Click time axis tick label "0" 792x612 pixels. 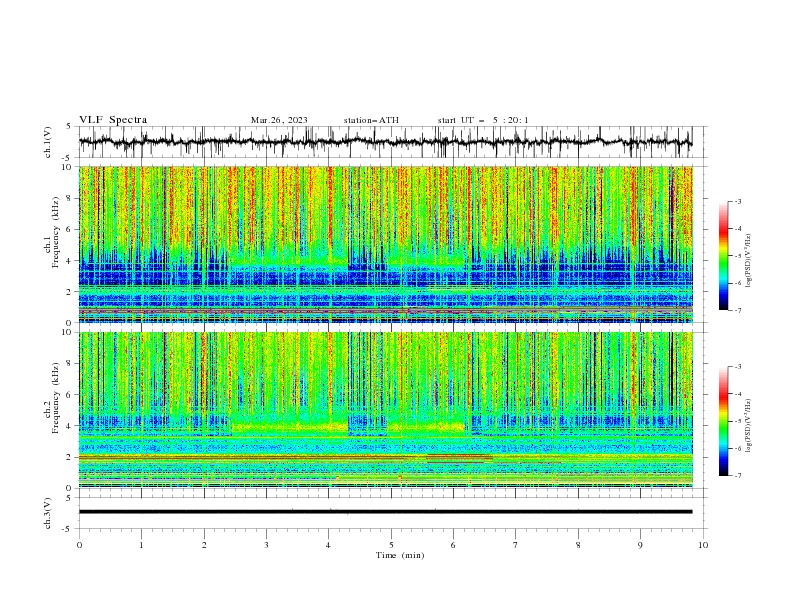point(79,545)
